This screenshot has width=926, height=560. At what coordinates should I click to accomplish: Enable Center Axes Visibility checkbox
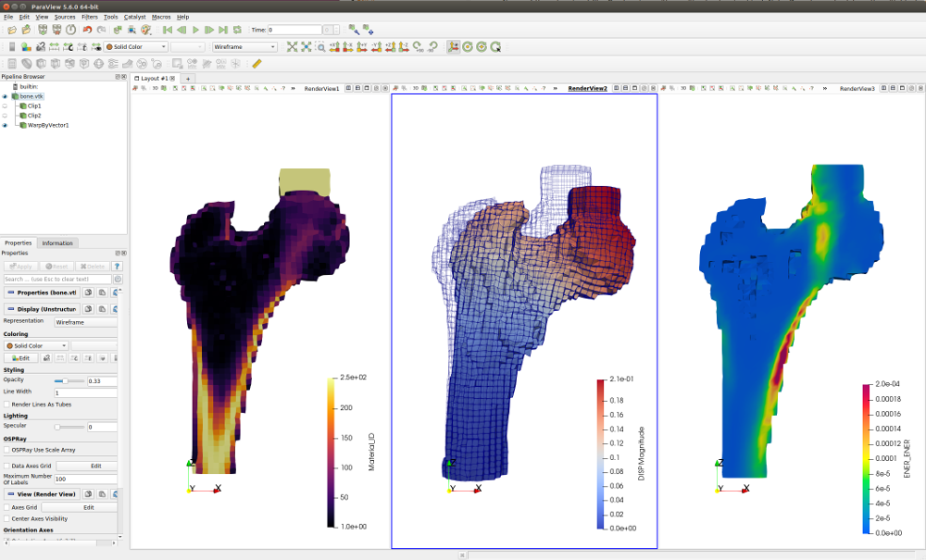(7, 519)
